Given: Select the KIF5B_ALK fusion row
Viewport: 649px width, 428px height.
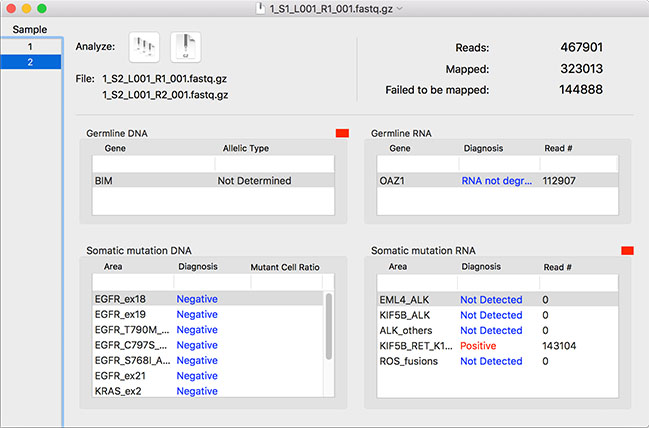Looking at the screenshot, I should pos(498,315).
